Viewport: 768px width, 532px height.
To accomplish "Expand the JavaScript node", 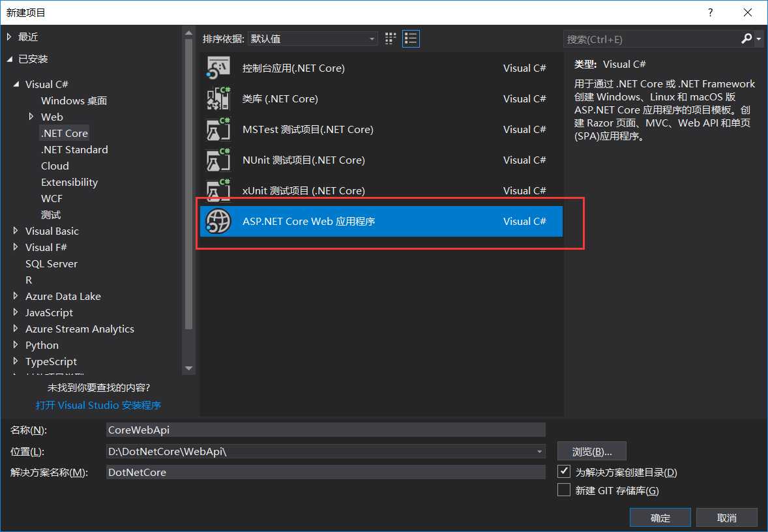I will (16, 312).
